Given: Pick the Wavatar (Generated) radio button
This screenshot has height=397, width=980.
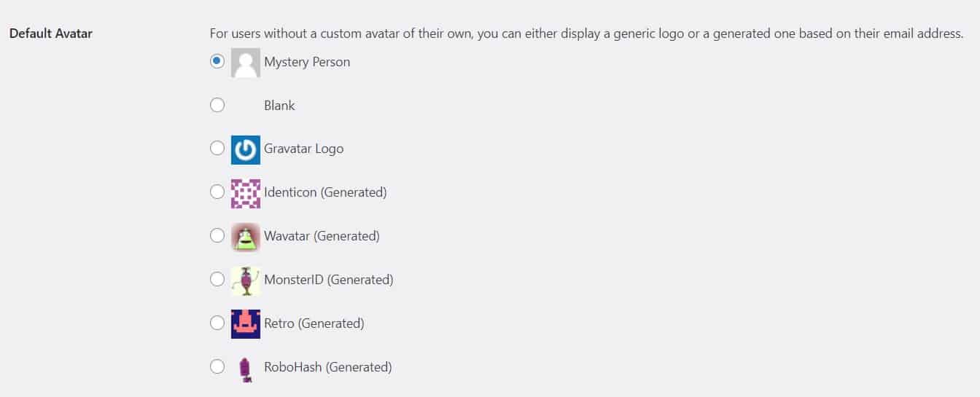Looking at the screenshot, I should click(217, 236).
